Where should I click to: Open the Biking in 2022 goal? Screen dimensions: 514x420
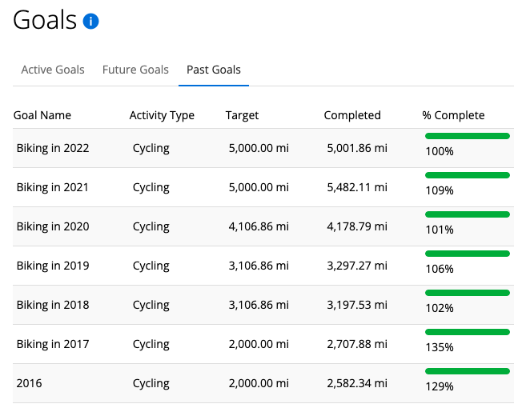coord(53,148)
